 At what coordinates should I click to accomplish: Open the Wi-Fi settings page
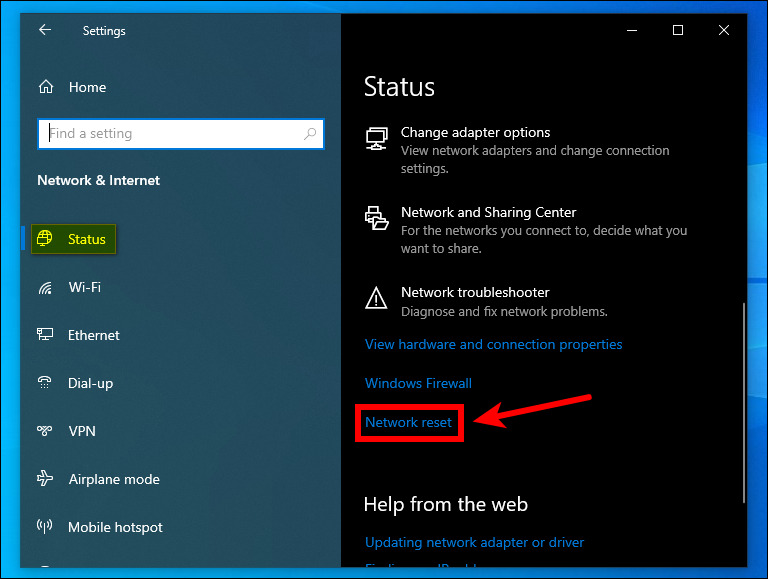(84, 287)
